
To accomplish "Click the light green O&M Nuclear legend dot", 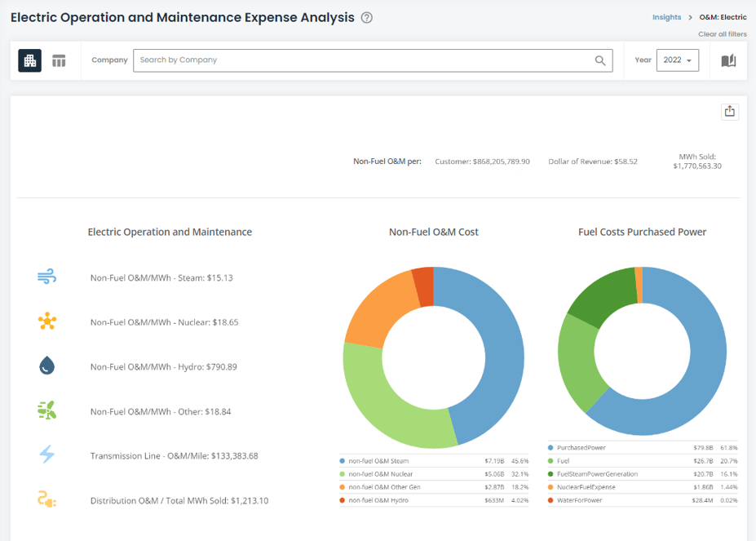I will tap(343, 474).
